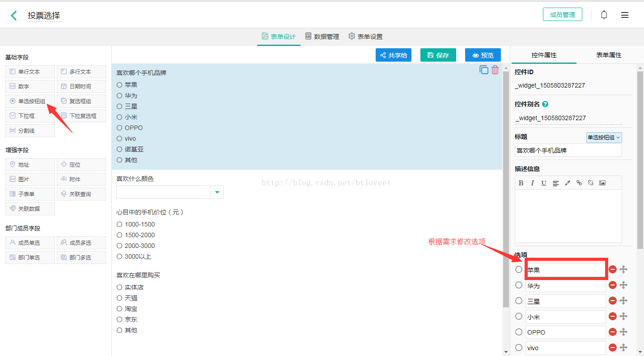Set text alignment in description editor
This screenshot has width=644, height=356.
(555, 183)
